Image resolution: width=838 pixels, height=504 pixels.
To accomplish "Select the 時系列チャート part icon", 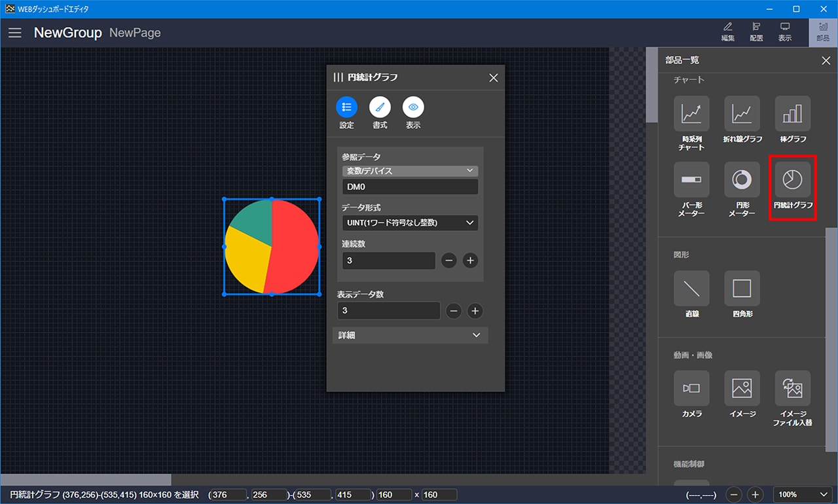I will tap(691, 114).
